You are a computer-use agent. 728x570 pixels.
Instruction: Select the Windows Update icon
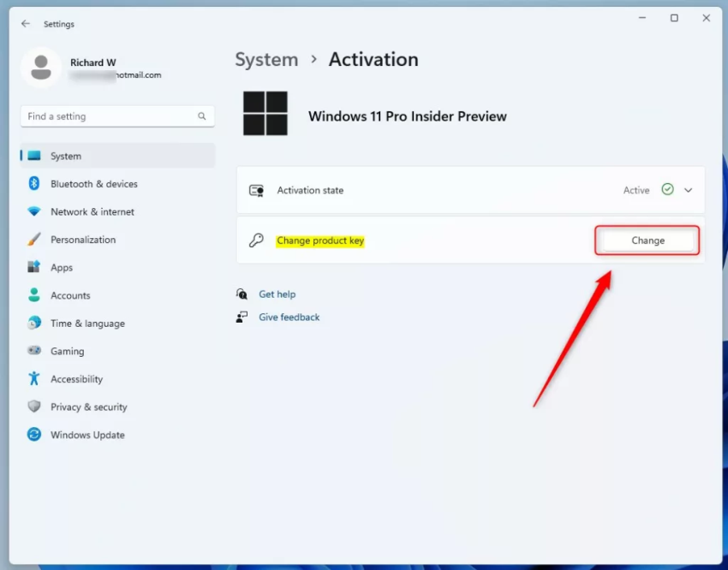(32, 435)
